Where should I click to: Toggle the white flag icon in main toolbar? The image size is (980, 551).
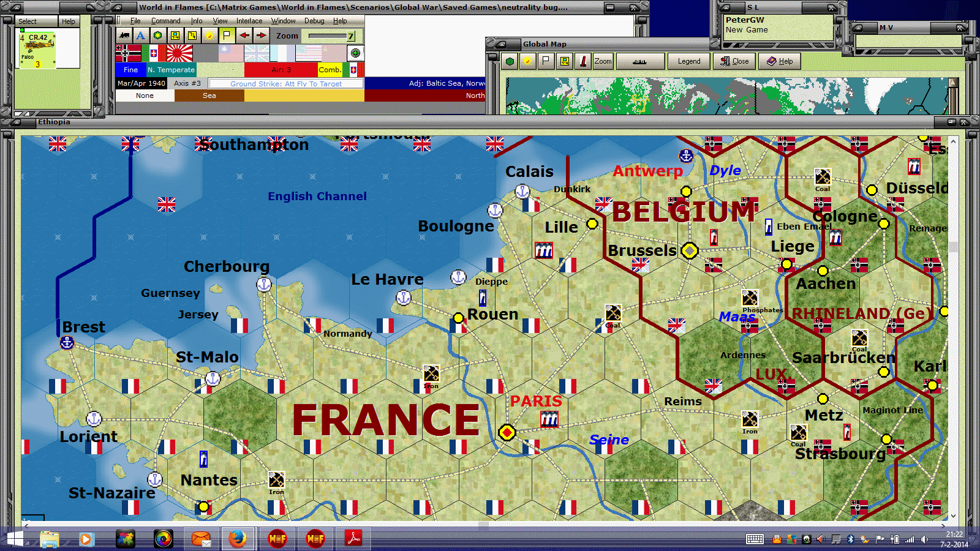[227, 36]
